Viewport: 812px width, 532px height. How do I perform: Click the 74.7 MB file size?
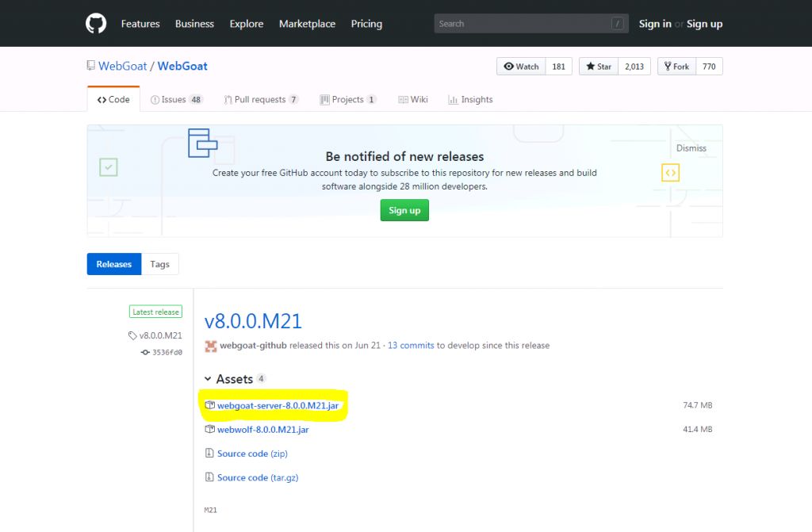(698, 405)
